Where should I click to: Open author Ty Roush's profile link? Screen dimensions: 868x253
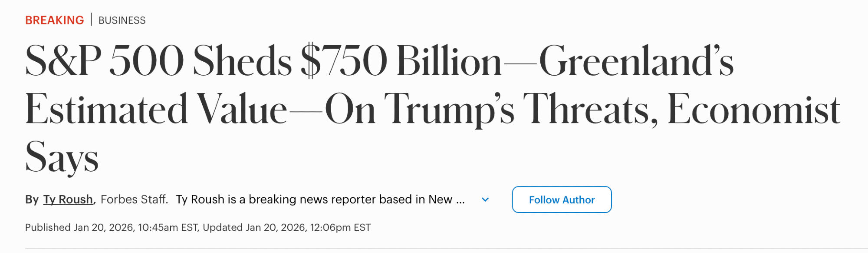68,200
